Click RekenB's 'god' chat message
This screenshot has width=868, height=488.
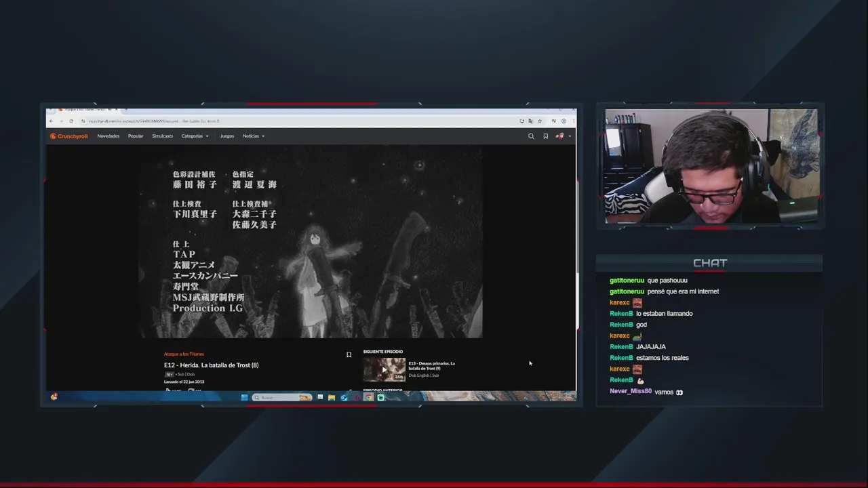tap(642, 325)
